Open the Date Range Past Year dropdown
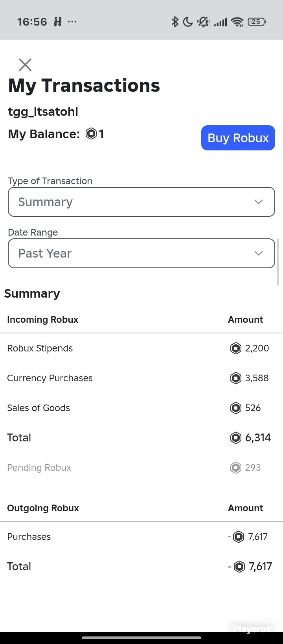 (x=141, y=253)
